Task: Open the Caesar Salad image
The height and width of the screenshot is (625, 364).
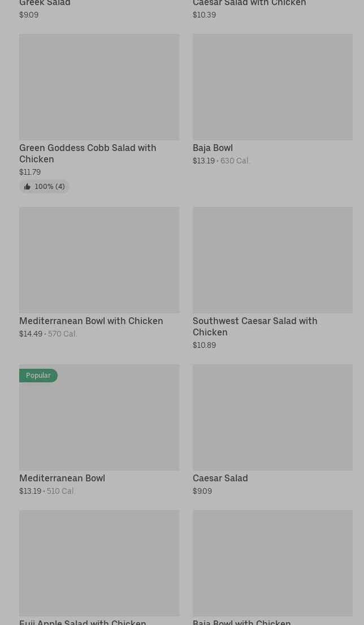Action: [x=273, y=417]
